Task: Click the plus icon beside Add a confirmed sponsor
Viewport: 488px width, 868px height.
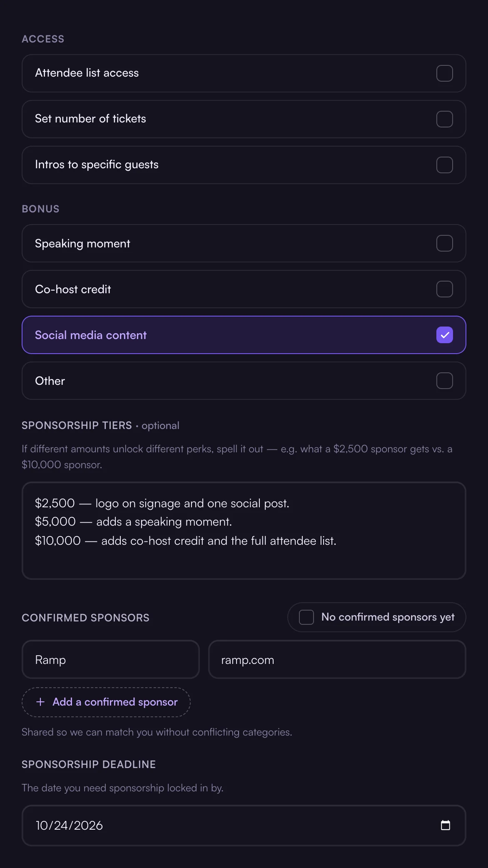Action: pos(40,702)
